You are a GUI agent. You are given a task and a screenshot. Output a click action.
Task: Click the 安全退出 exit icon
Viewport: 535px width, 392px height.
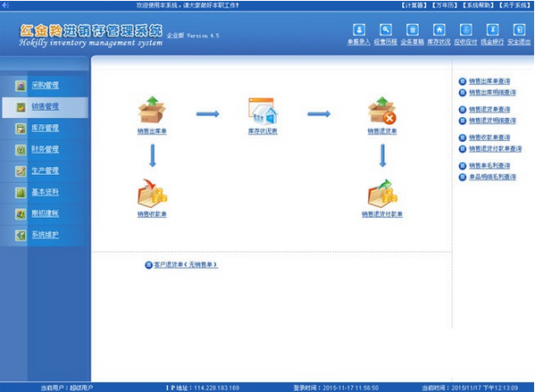click(x=519, y=30)
